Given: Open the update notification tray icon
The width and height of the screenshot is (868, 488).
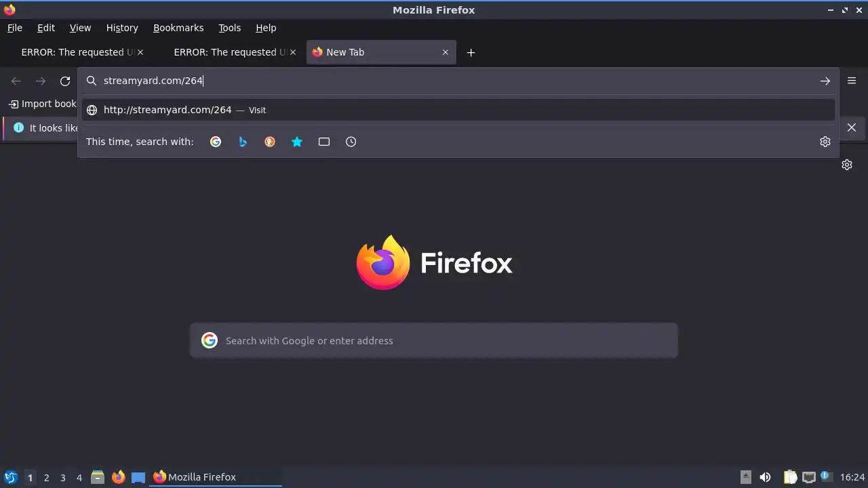Looking at the screenshot, I should (826, 476).
